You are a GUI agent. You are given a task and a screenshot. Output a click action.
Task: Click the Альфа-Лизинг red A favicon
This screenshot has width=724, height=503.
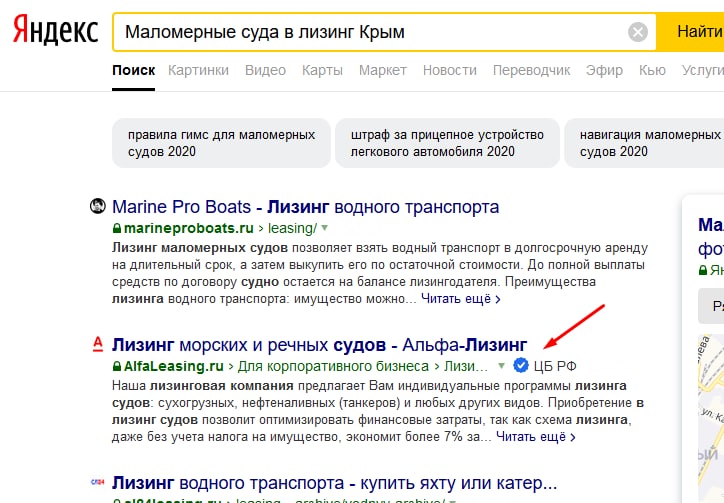(98, 345)
